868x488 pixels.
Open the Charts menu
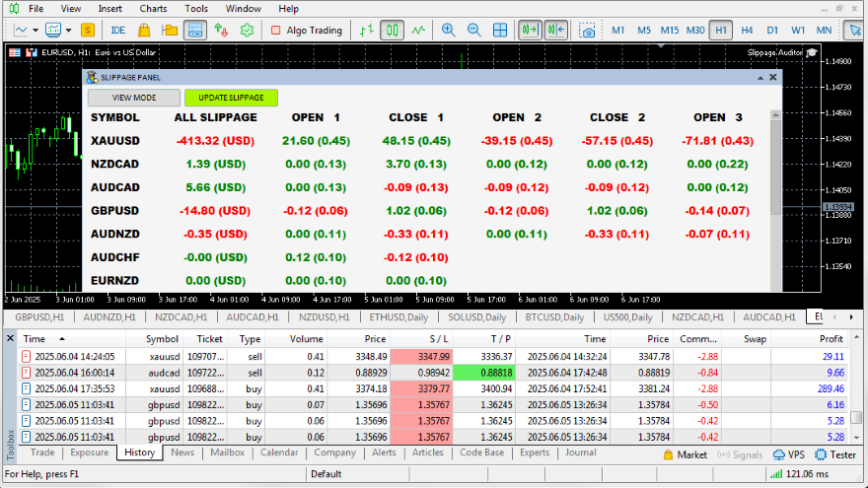(x=153, y=8)
